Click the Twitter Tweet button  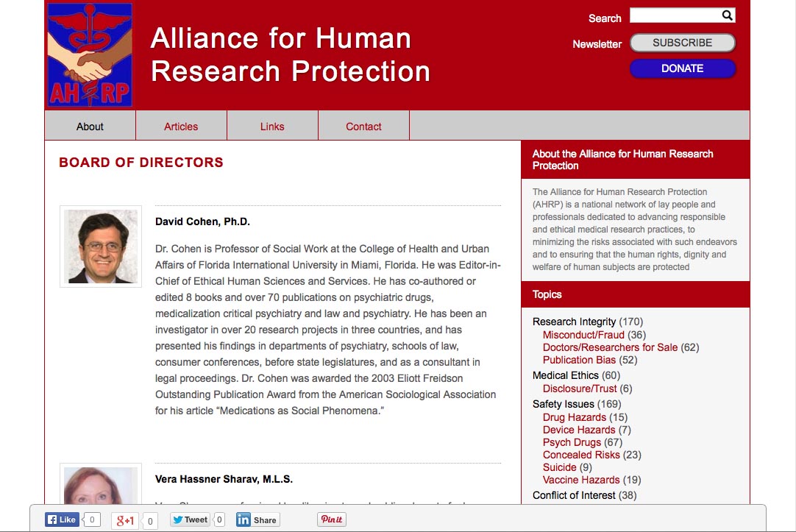click(x=190, y=519)
